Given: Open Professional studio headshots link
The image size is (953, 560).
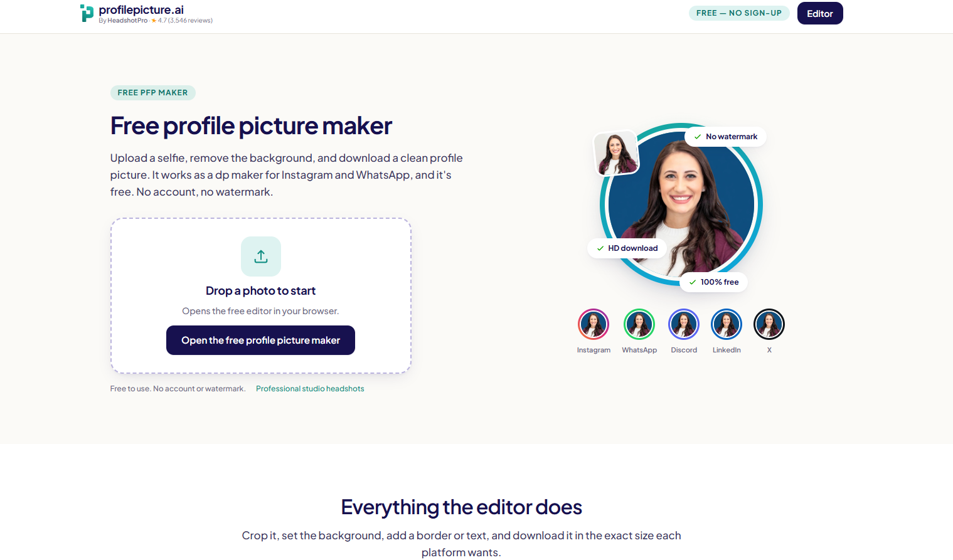Looking at the screenshot, I should click(310, 389).
